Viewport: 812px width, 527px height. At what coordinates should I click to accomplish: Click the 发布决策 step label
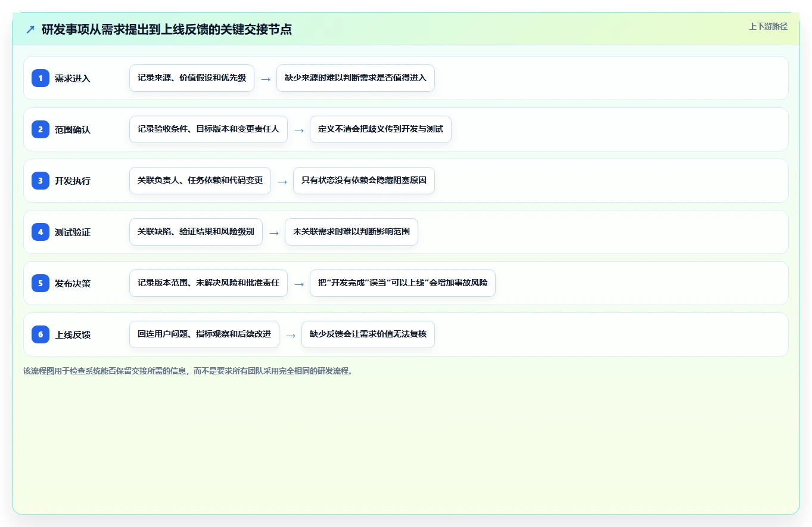click(x=73, y=283)
